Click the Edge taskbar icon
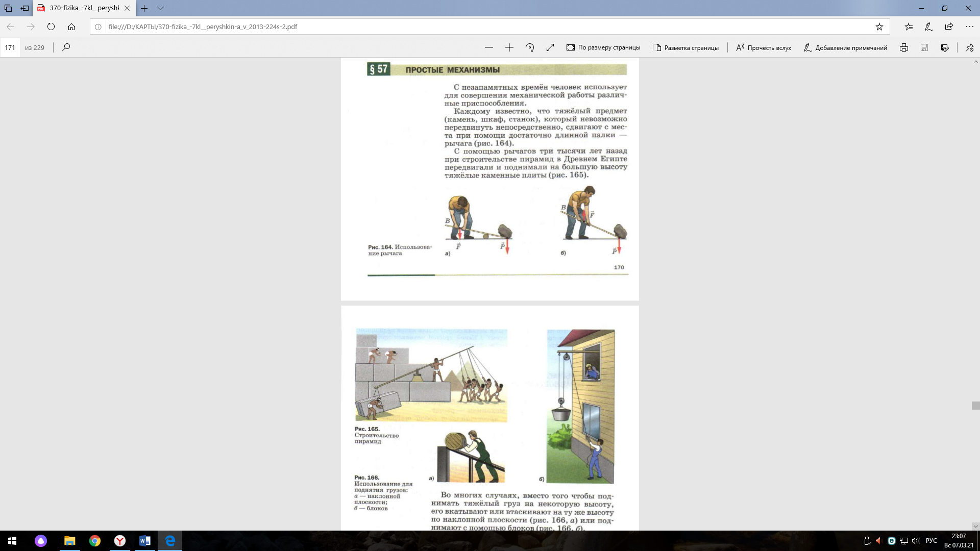Viewport: 980px width, 551px height. point(170,541)
